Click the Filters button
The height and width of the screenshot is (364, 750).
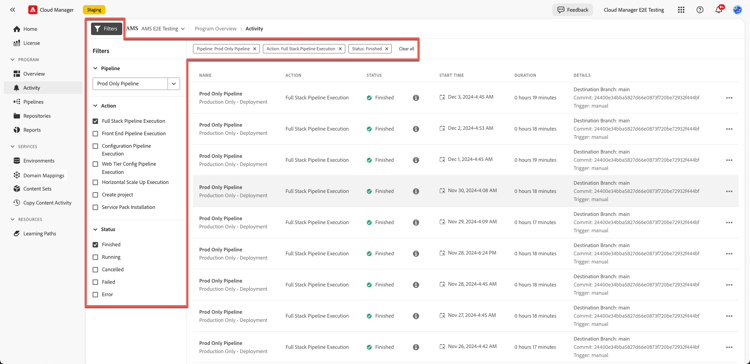click(x=107, y=29)
